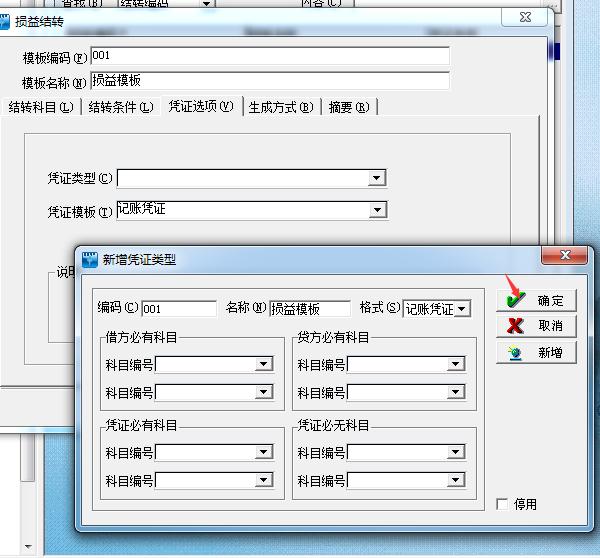Click the background window's vertical scrollbar down arrow

tap(28, 546)
